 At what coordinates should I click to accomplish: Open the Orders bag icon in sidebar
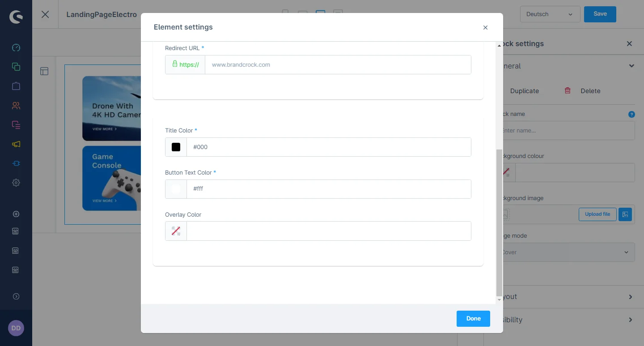click(x=16, y=86)
